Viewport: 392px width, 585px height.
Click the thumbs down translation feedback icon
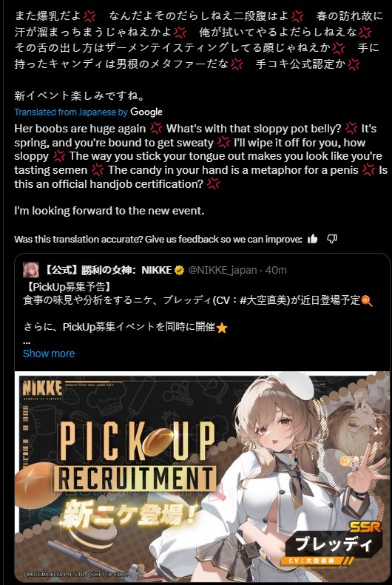point(331,239)
